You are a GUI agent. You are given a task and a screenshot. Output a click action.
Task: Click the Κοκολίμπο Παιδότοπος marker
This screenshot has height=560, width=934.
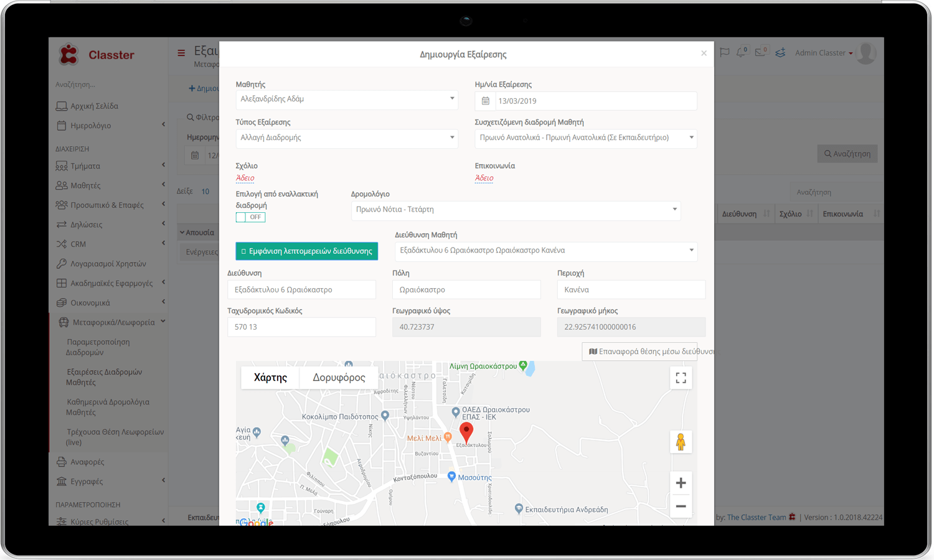coord(385,416)
